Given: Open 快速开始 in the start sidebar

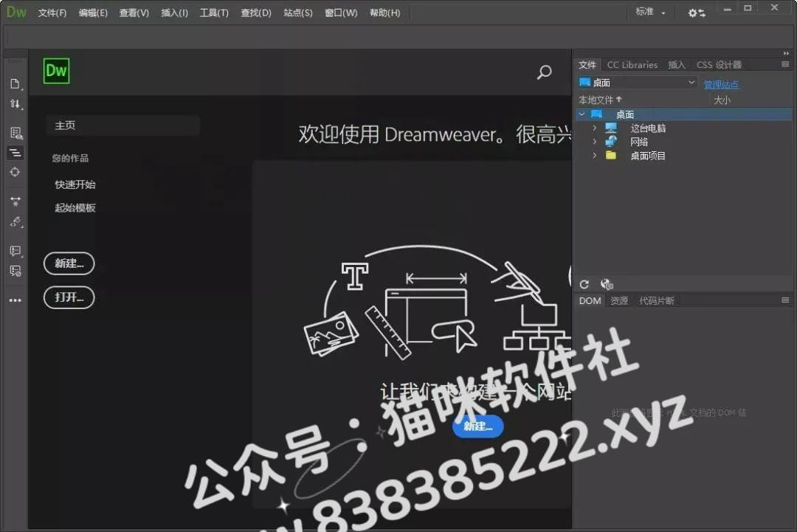Looking at the screenshot, I should click(75, 184).
